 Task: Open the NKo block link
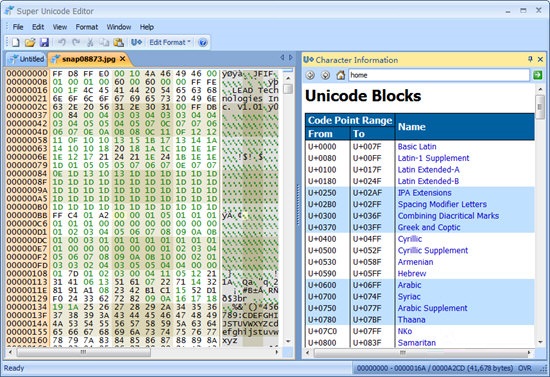pyautogui.click(x=405, y=331)
